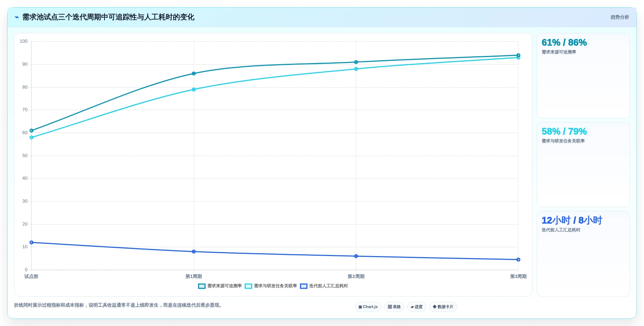Select the 进度 tag chip

[x=417, y=307]
